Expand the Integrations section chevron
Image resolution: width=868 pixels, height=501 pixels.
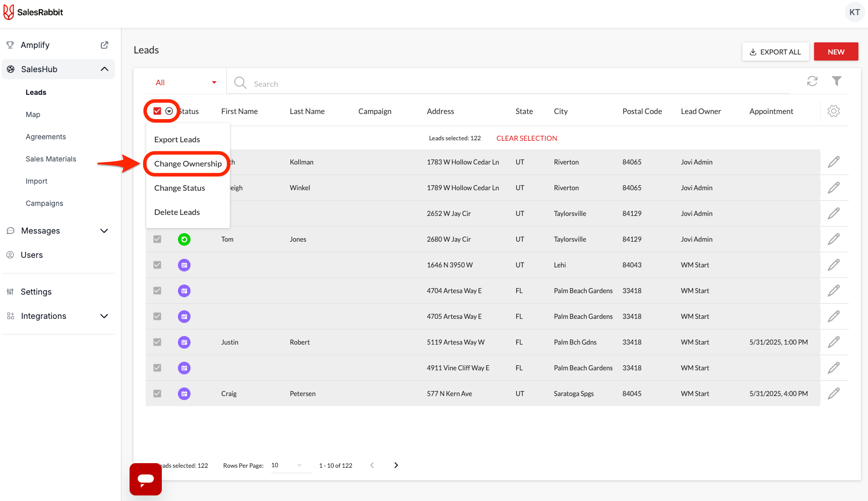[104, 316]
